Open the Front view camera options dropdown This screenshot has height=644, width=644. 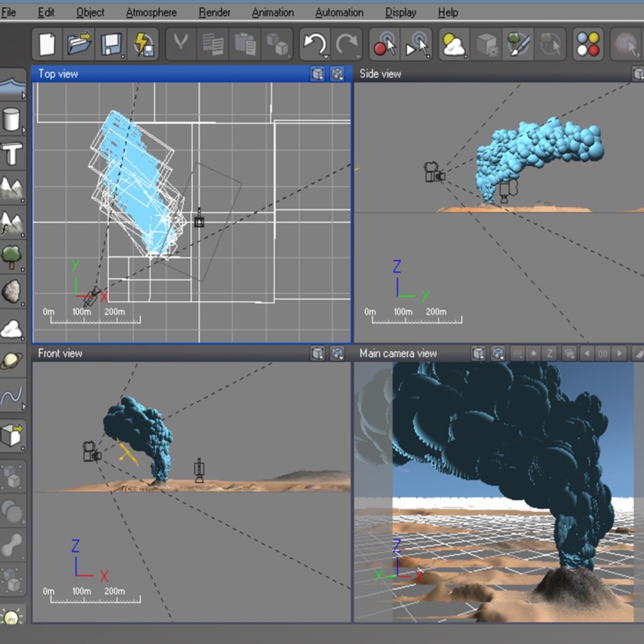click(x=337, y=353)
